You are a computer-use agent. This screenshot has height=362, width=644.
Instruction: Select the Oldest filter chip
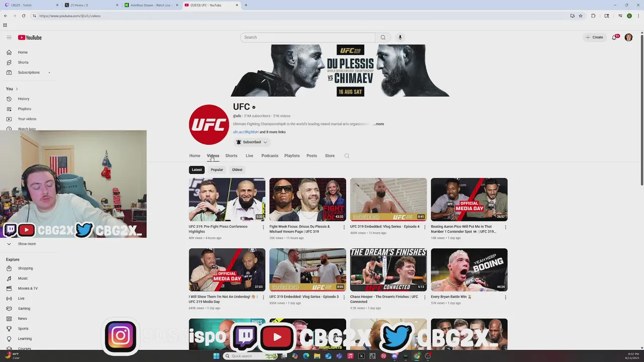(237, 170)
